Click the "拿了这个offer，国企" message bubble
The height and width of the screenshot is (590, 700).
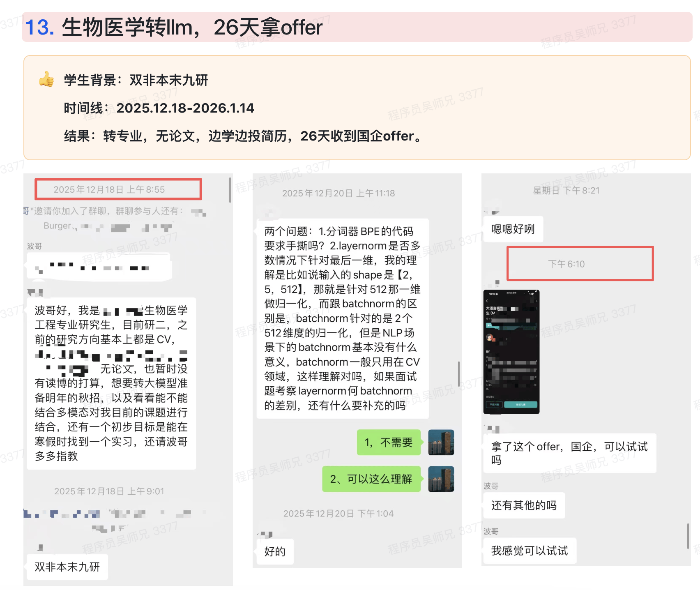point(569,453)
